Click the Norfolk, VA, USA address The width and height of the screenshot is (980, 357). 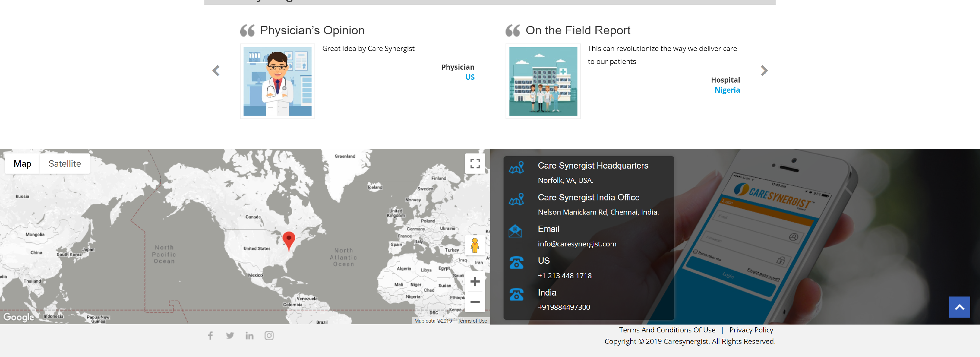click(x=565, y=181)
